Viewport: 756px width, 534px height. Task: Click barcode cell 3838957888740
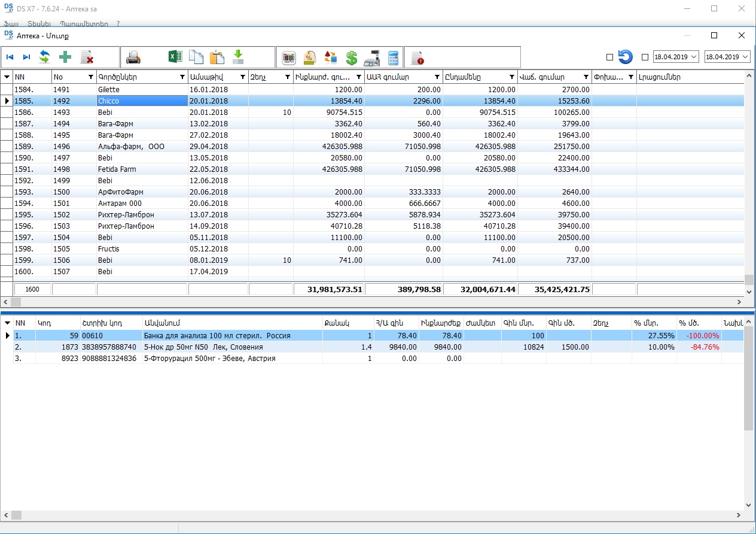coord(111,347)
